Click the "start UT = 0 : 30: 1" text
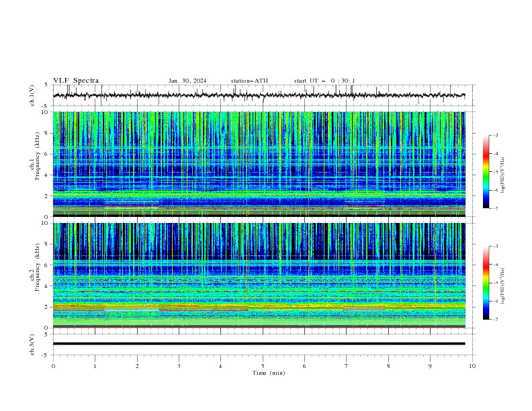Image resolution: width=532 pixels, height=411 pixels. click(324, 81)
